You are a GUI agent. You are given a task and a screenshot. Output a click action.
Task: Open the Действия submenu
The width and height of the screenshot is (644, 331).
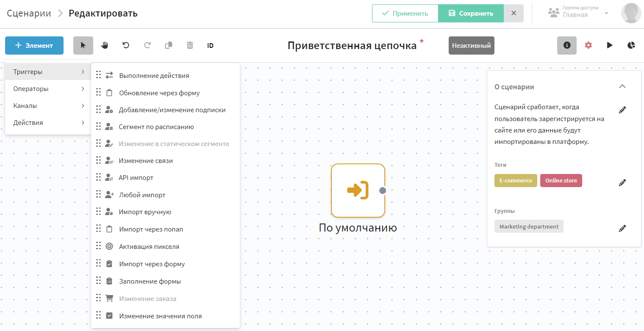(48, 123)
